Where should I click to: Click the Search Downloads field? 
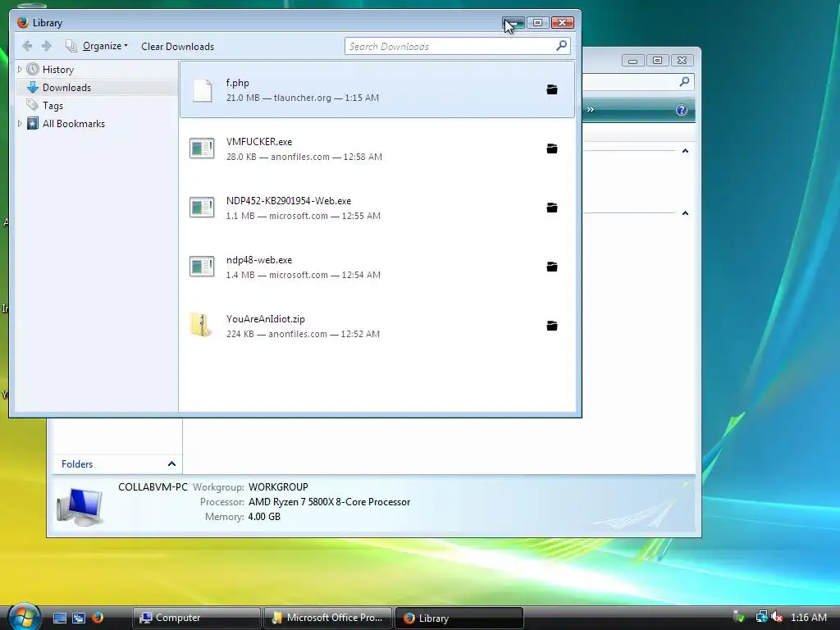[x=458, y=46]
